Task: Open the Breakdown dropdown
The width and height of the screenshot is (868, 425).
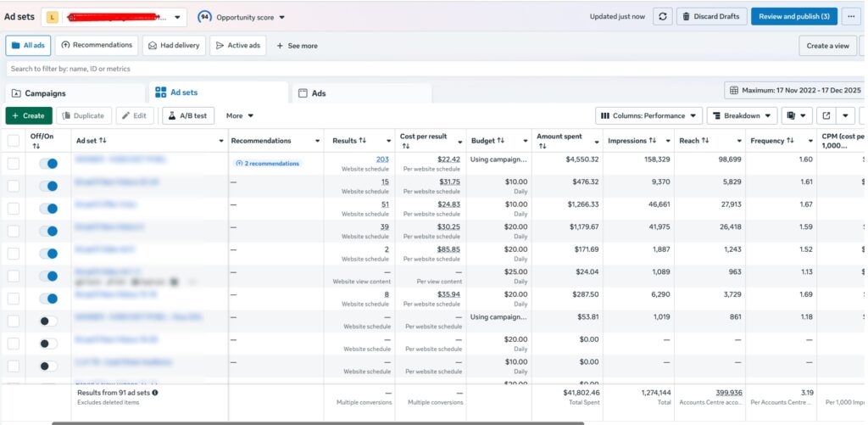Action: click(743, 115)
